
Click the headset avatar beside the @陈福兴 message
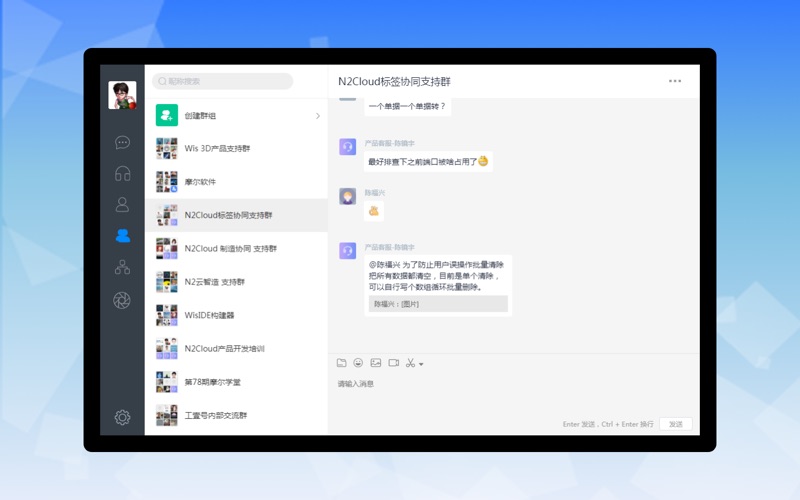347,251
